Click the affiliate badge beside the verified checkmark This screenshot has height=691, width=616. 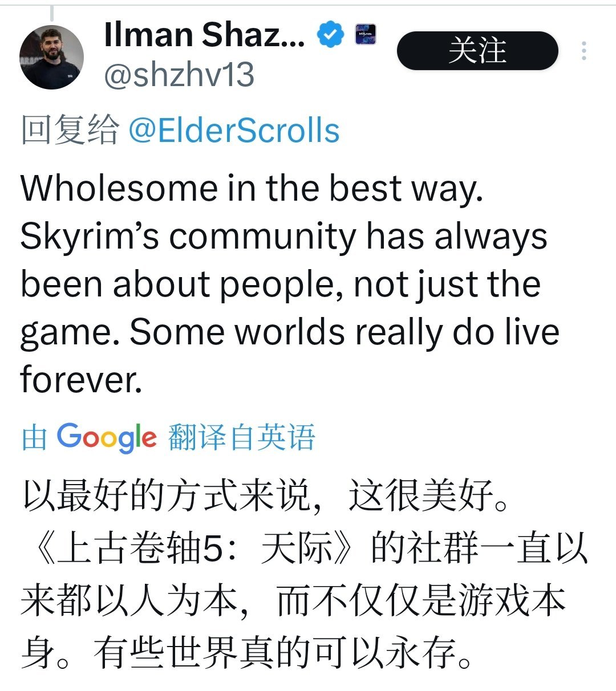pyautogui.click(x=366, y=34)
